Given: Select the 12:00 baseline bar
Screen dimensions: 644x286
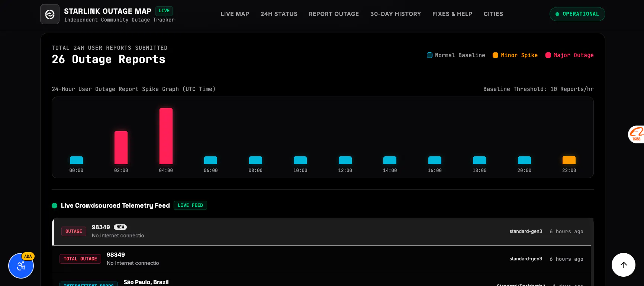Looking at the screenshot, I should tap(345, 160).
